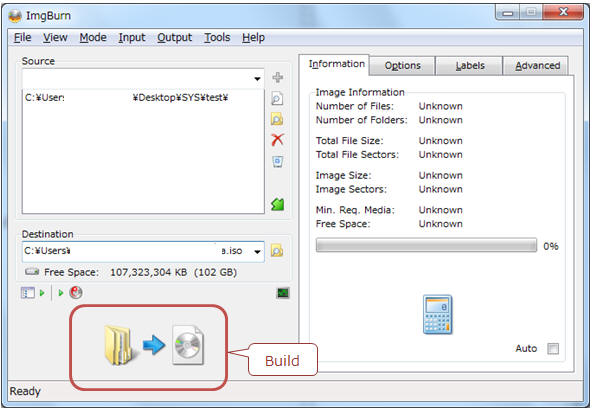Click the green plus add-file icon
The height and width of the screenshot is (410, 594).
tap(278, 77)
